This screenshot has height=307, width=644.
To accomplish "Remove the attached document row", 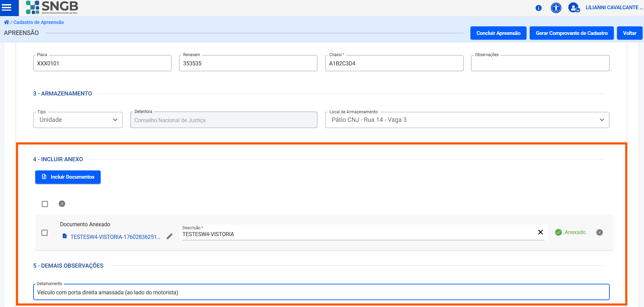I will tap(599, 232).
